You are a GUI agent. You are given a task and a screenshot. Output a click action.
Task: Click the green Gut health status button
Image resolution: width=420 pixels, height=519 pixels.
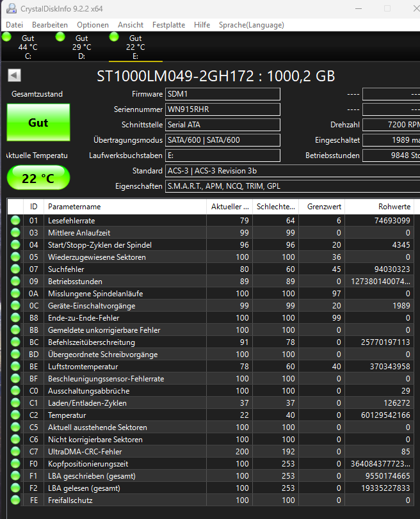[x=38, y=122]
